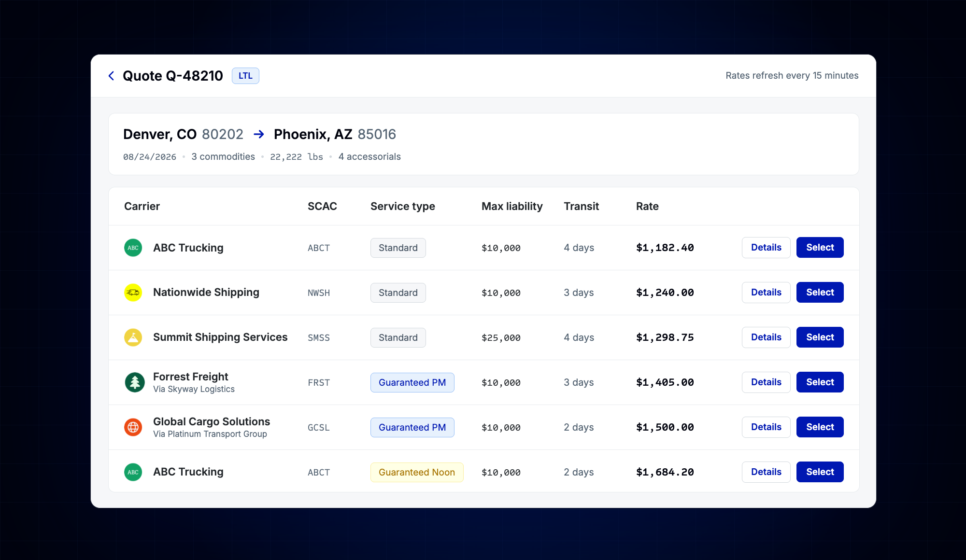The width and height of the screenshot is (966, 560).
Task: Click the 'Rates refresh every 15 minutes' note
Action: (x=792, y=76)
